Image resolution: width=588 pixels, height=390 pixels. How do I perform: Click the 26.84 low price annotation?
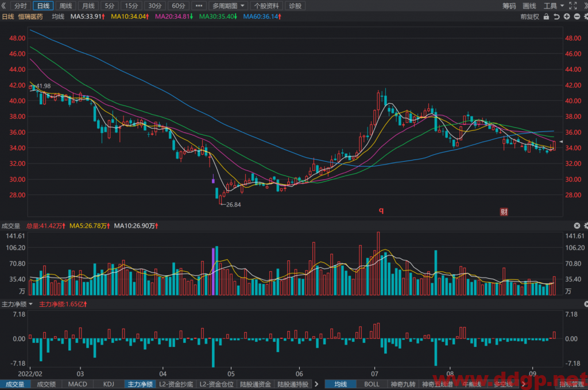pos(233,205)
